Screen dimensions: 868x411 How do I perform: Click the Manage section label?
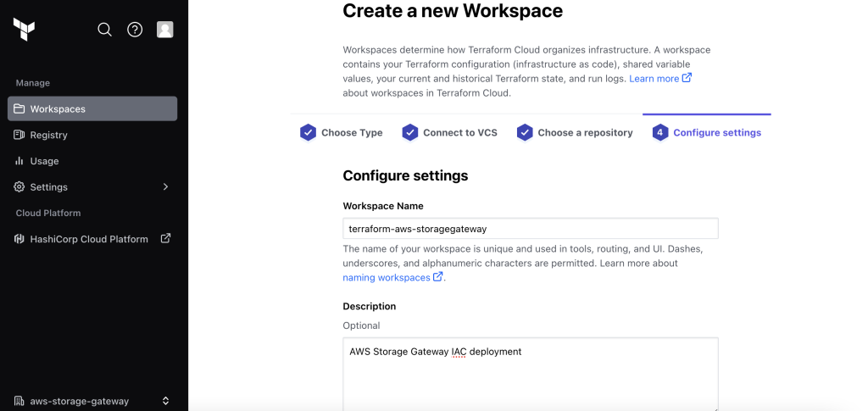33,82
